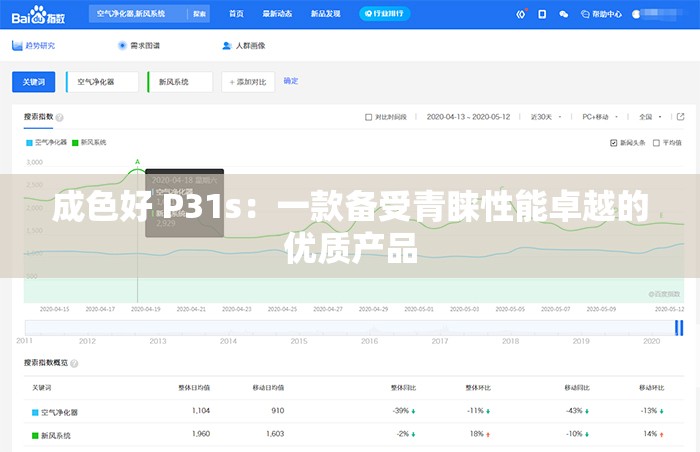Click + 添加对比 button
The width and height of the screenshot is (700, 452).
tap(248, 82)
